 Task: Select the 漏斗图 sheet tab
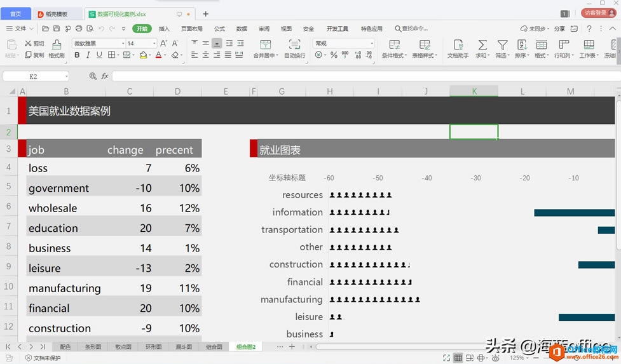(184, 347)
